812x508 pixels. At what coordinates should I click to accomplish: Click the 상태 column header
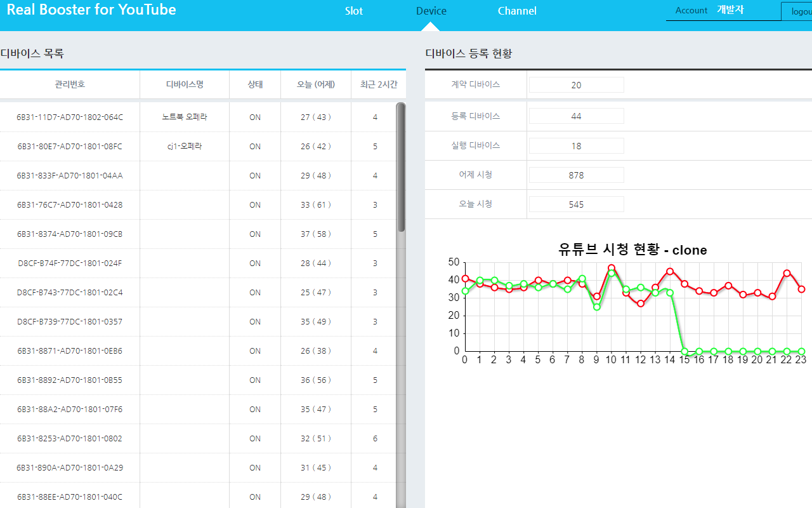(x=255, y=84)
